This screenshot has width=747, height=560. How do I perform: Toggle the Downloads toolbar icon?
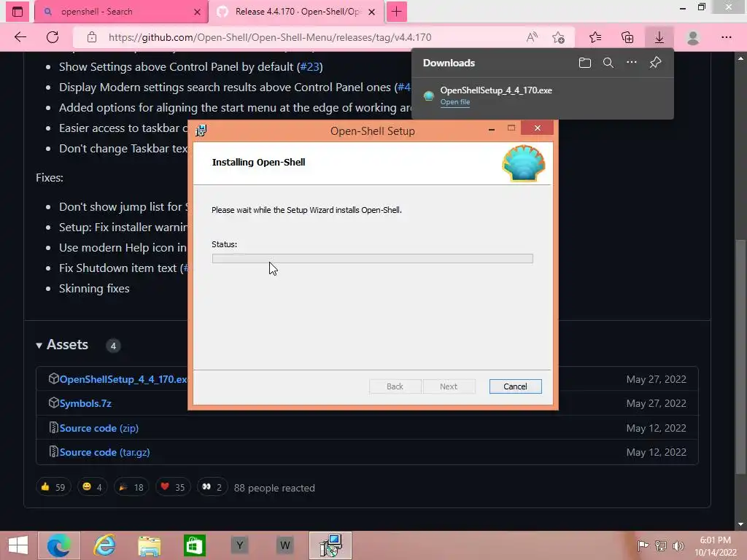tap(659, 37)
